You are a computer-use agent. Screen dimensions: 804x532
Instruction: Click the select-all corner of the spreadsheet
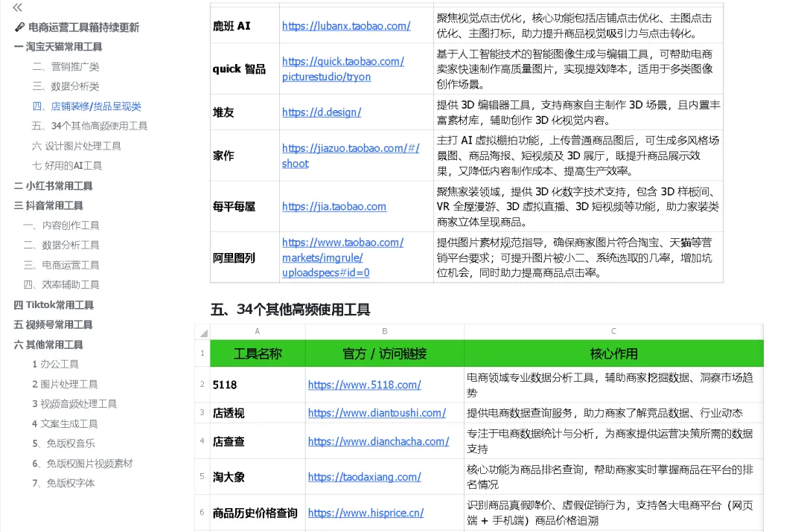click(202, 332)
